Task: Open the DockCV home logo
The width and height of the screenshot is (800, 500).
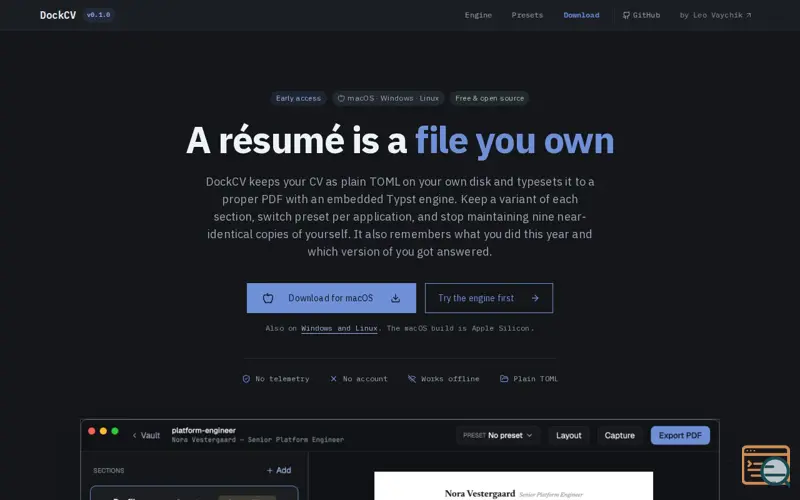Action: (58, 15)
